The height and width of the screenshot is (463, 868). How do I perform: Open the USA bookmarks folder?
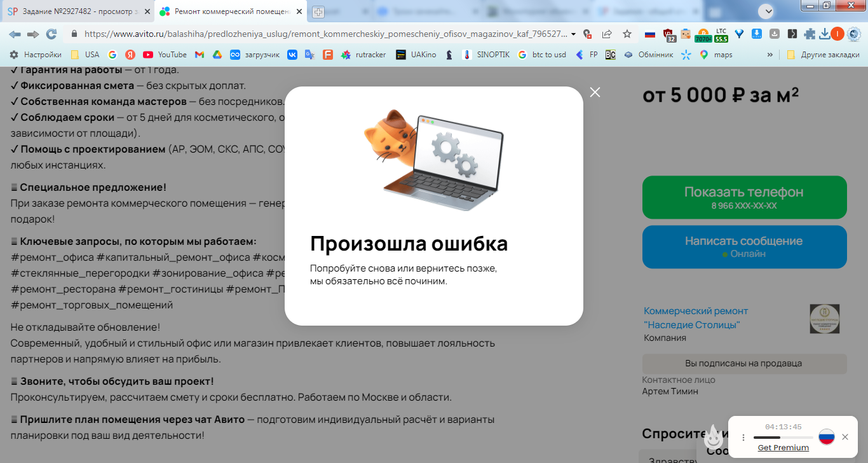[85, 55]
